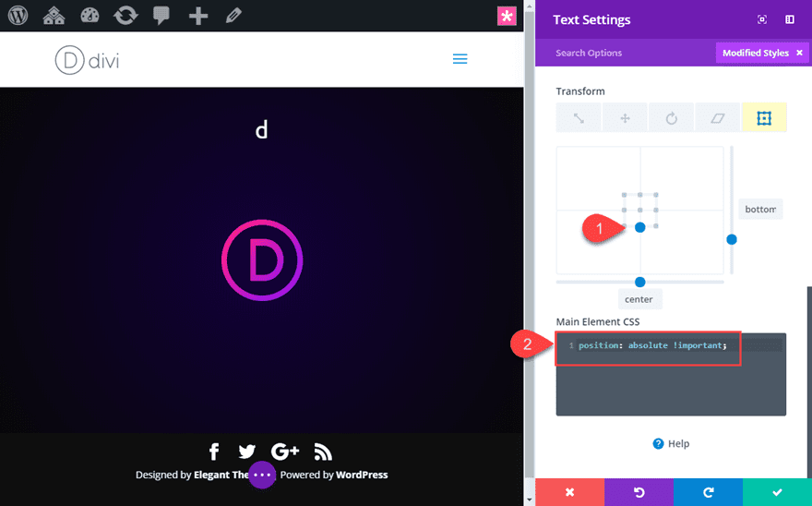This screenshot has height=506, width=812.
Task: Open the WordPress logo menu
Action: tap(18, 16)
